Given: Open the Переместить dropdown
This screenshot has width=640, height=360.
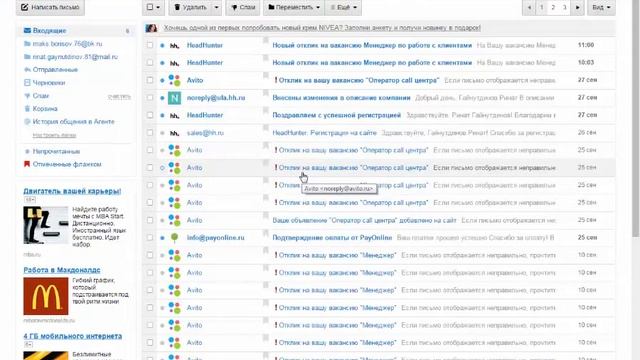Looking at the screenshot, I should coord(293,7).
